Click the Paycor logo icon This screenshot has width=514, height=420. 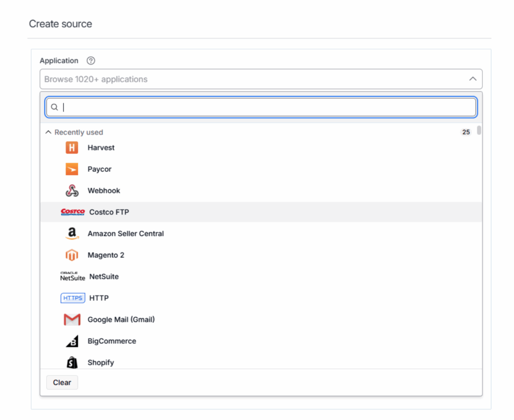[x=72, y=169]
